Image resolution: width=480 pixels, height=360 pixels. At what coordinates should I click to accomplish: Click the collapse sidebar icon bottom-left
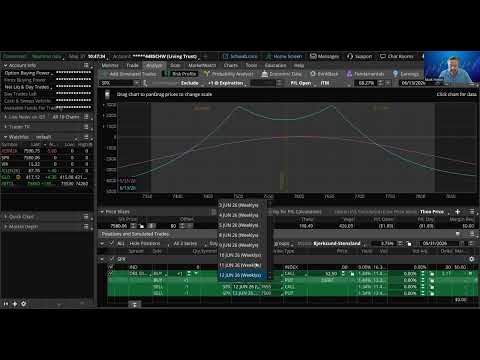[x=6, y=304]
